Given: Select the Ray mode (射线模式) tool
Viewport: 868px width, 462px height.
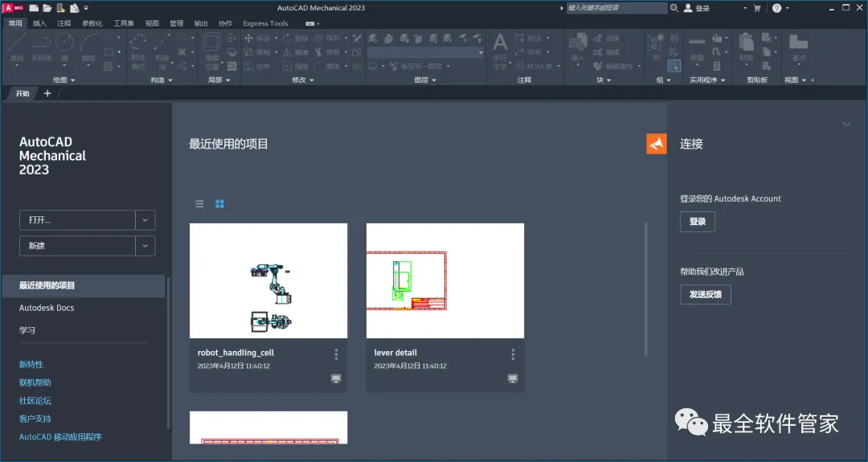Looking at the screenshot, I should tap(138, 51).
